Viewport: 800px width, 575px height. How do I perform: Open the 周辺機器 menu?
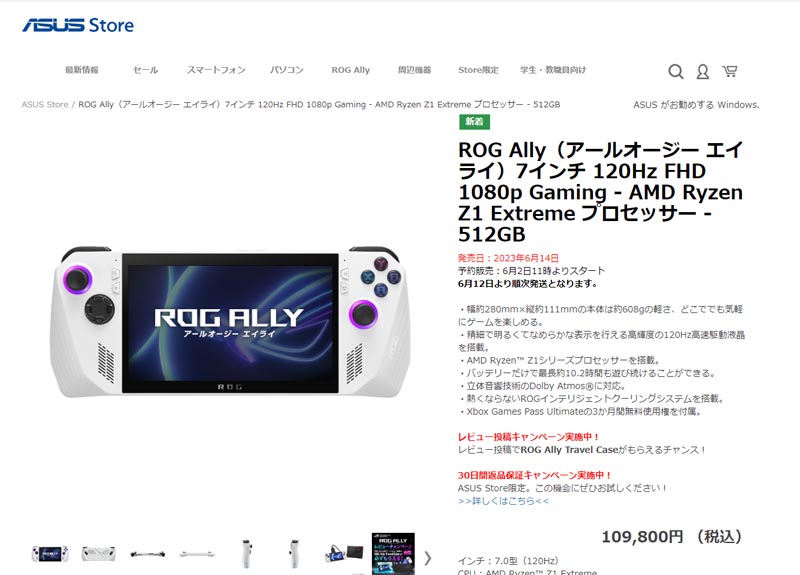414,70
